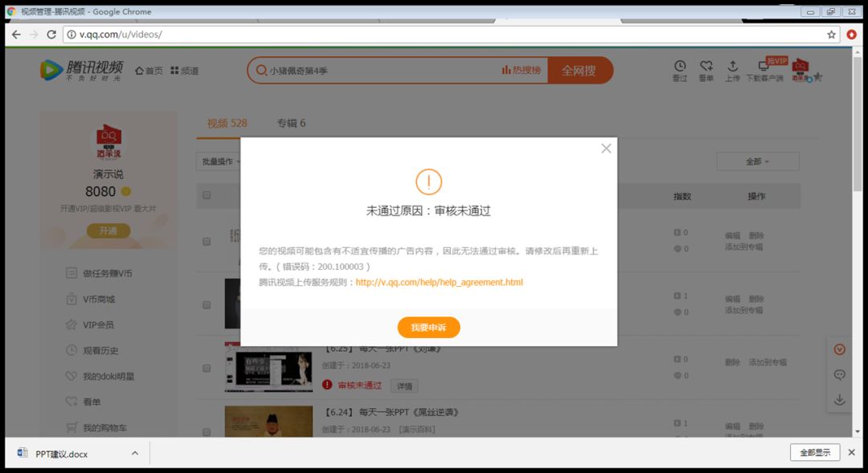The height and width of the screenshot is (473, 868).
Task: Click 编辑 for the first video row
Action: (732, 235)
